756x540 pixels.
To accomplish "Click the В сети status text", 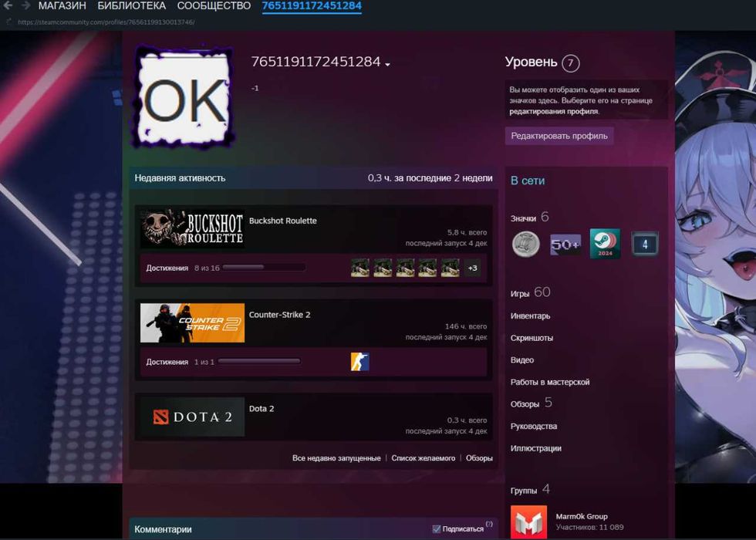I will click(528, 181).
